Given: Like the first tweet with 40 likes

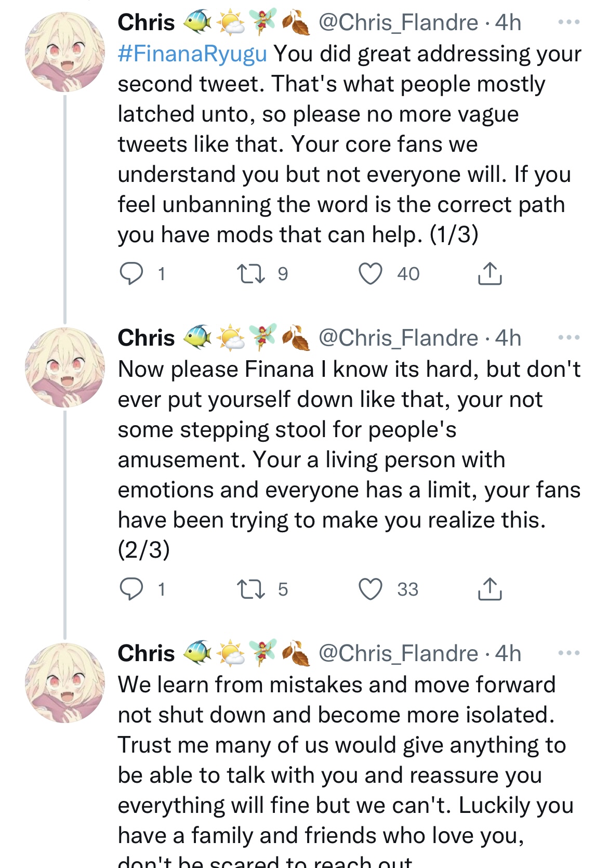Looking at the screenshot, I should tap(371, 273).
